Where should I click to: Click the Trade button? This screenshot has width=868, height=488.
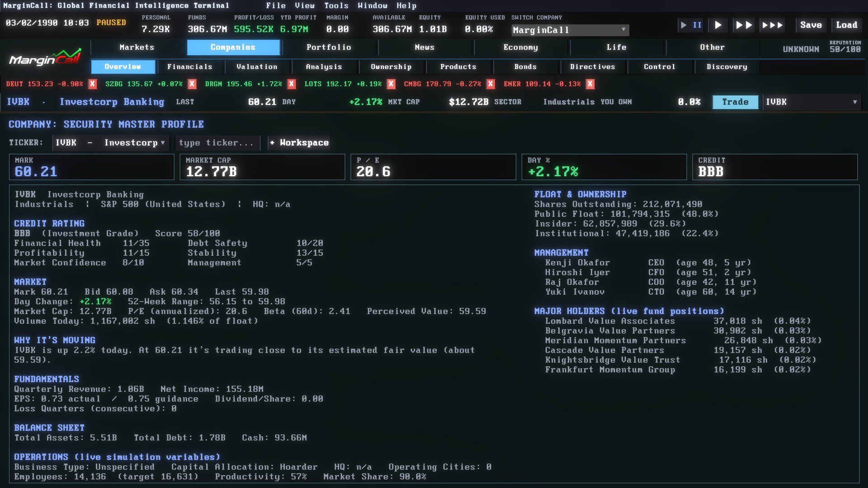tap(735, 102)
